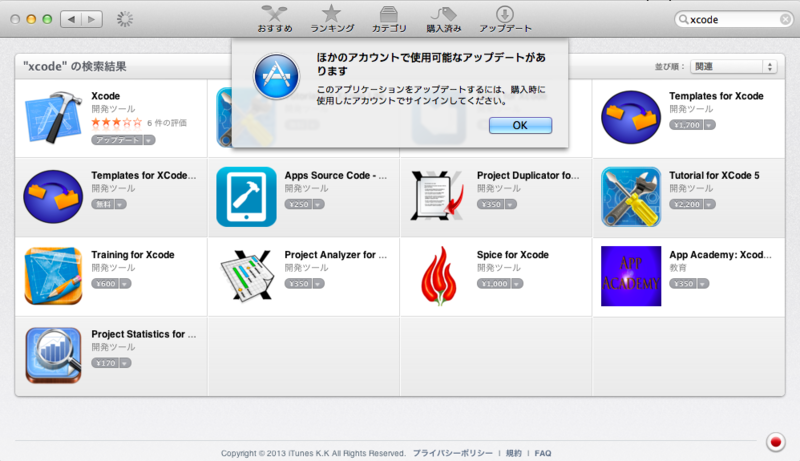800x461 pixels.
Task: Click Xcode star rating
Action: point(116,122)
